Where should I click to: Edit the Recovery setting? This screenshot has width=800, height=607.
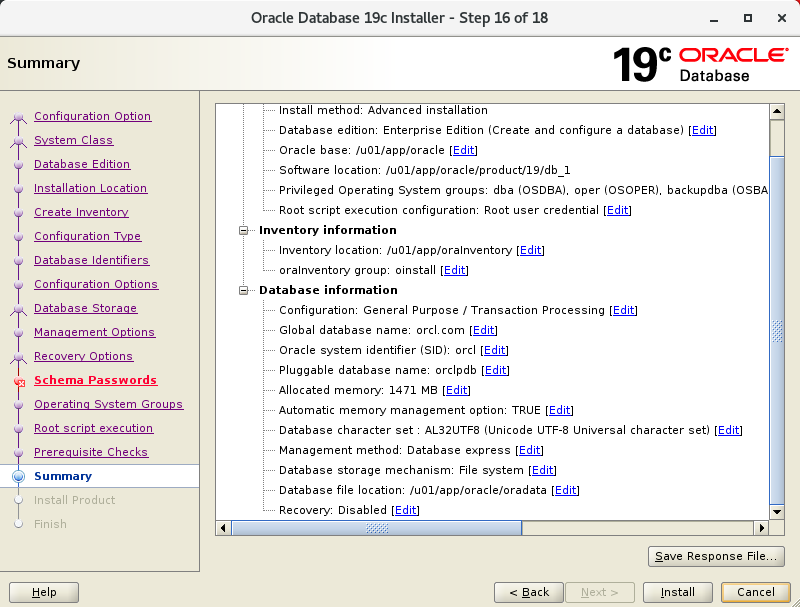(x=406, y=510)
